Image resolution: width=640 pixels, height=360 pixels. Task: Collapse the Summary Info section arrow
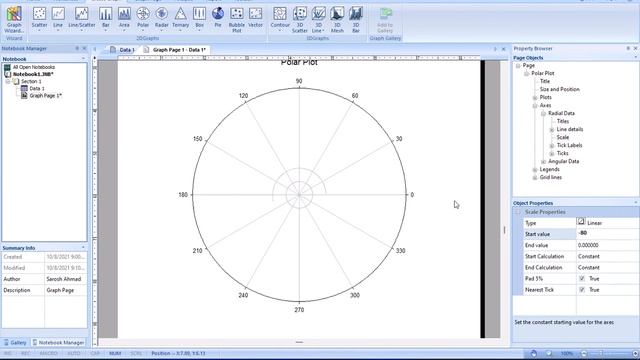pyautogui.click(x=83, y=248)
